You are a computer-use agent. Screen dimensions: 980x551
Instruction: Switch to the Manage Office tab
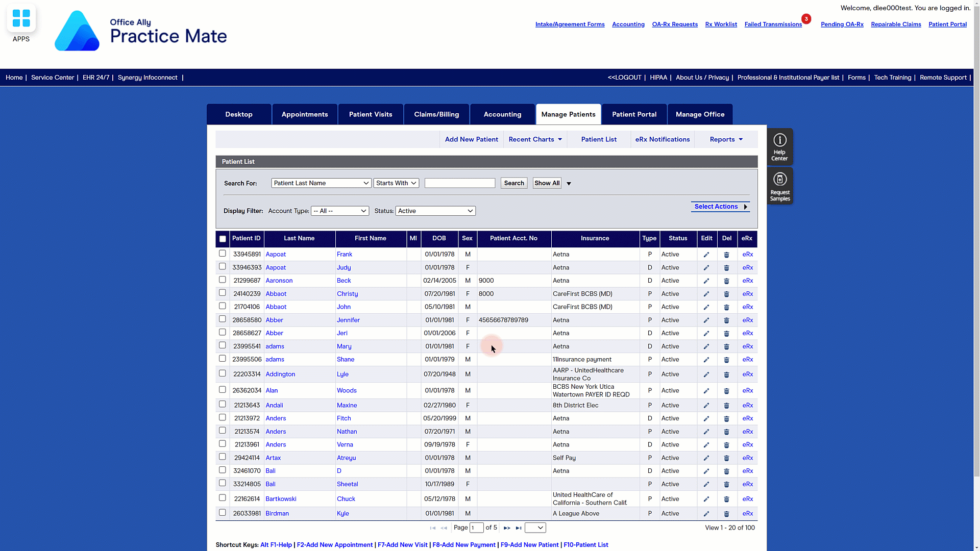pyautogui.click(x=700, y=114)
